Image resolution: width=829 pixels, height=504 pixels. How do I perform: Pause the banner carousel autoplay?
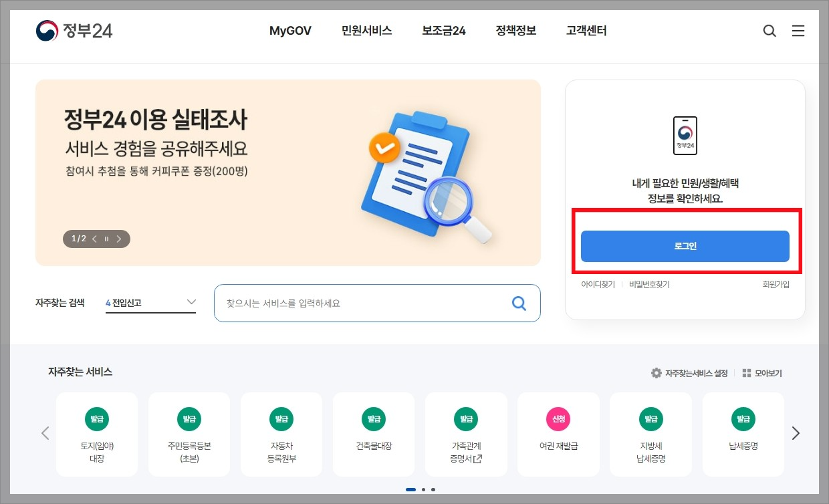coord(106,239)
